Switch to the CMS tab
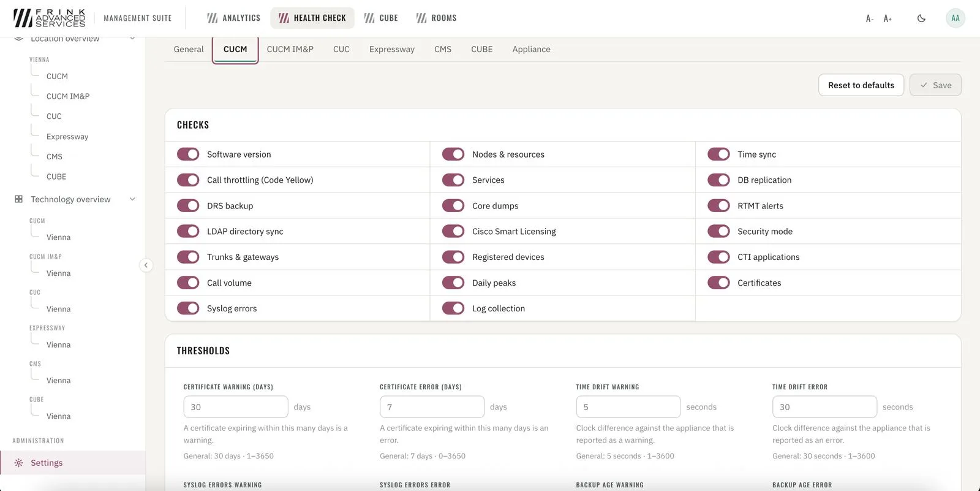Screen dimensions: 980x491 [443, 49]
